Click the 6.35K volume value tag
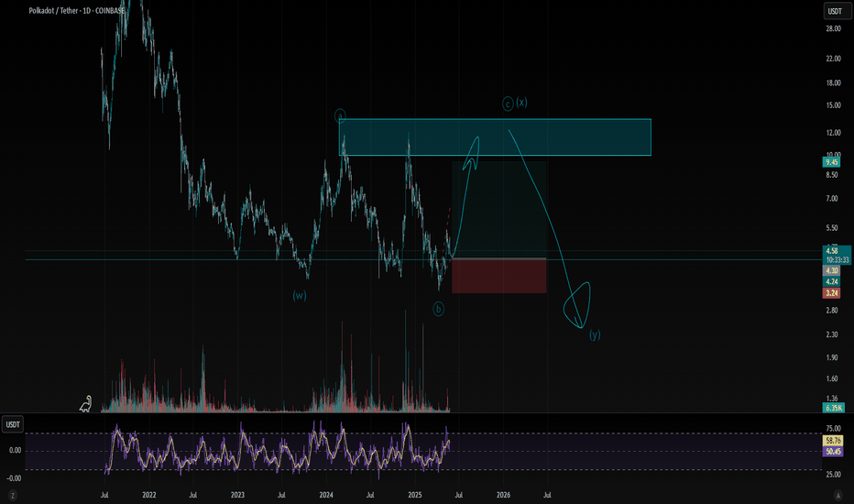Image resolution: width=854 pixels, height=504 pixels. pyautogui.click(x=833, y=408)
